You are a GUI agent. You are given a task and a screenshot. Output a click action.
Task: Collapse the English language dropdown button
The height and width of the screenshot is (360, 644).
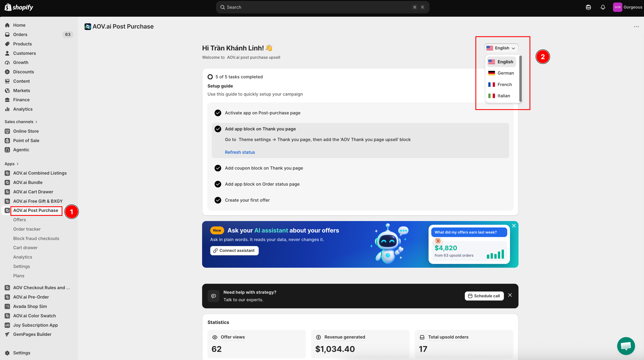pyautogui.click(x=501, y=48)
